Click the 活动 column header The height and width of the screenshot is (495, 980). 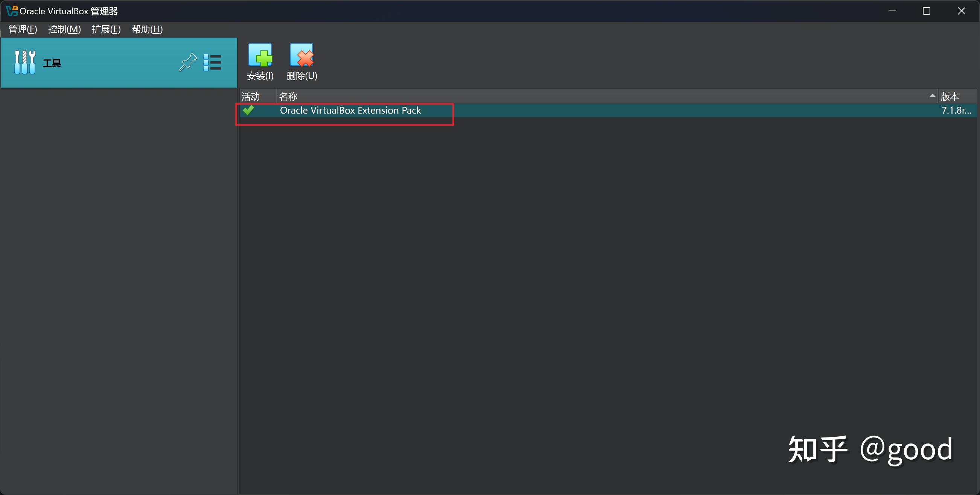[x=250, y=96]
